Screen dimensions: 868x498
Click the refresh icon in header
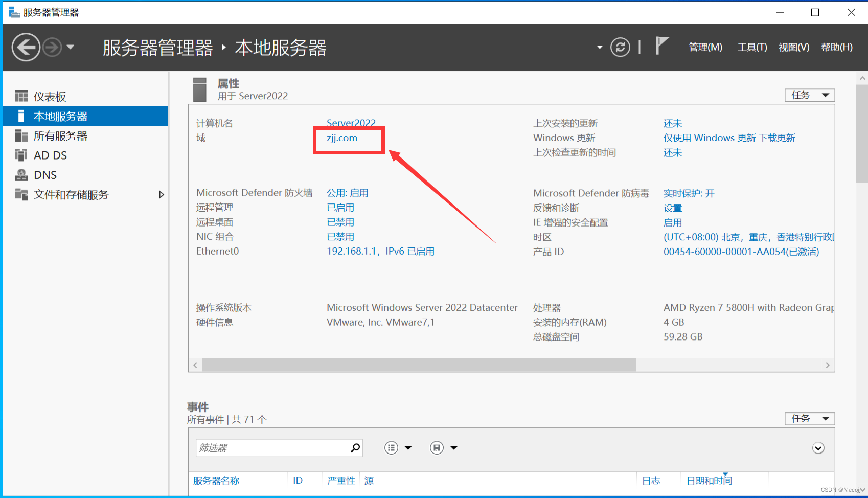click(620, 48)
